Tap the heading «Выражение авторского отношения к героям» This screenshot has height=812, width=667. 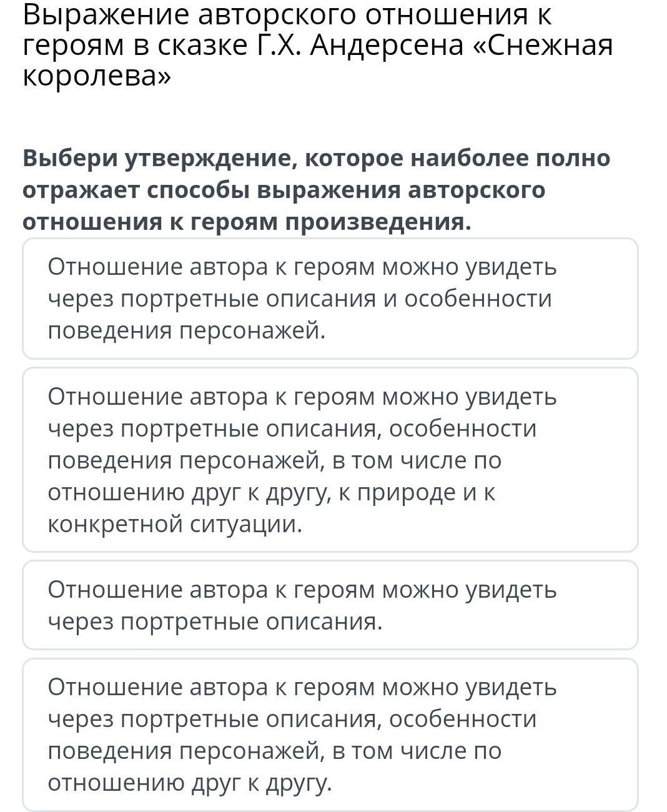[287, 29]
